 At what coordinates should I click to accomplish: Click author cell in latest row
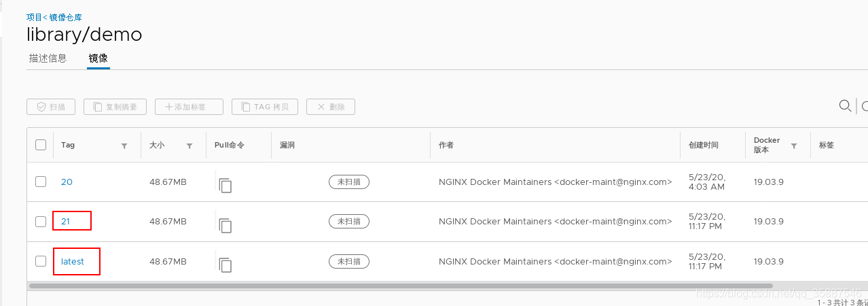(556, 262)
